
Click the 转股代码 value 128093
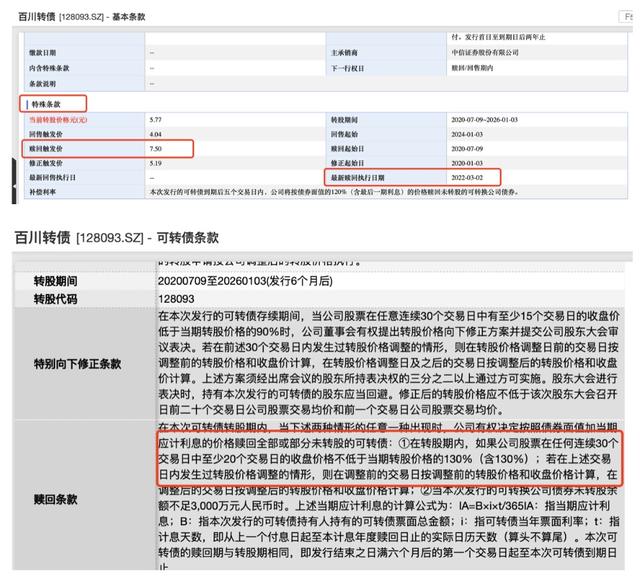[x=176, y=299]
